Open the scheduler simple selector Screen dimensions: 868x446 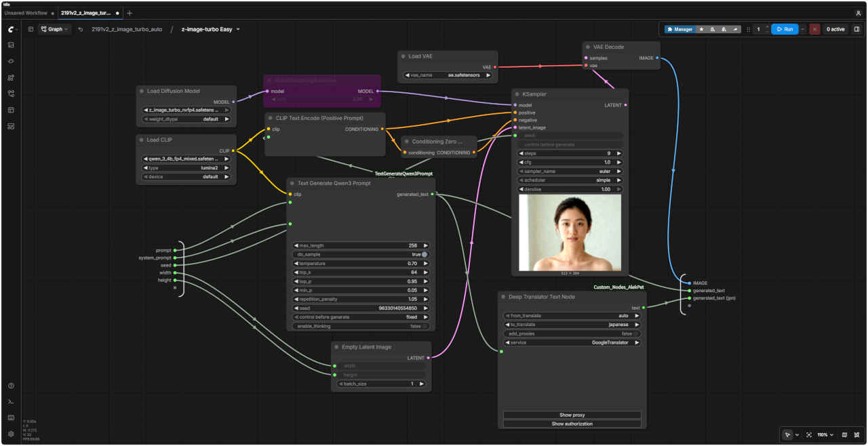click(570, 180)
